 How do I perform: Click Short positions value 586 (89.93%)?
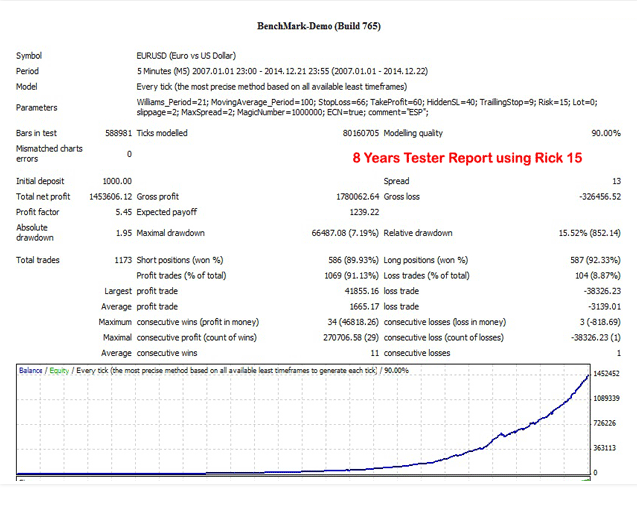coord(353,260)
